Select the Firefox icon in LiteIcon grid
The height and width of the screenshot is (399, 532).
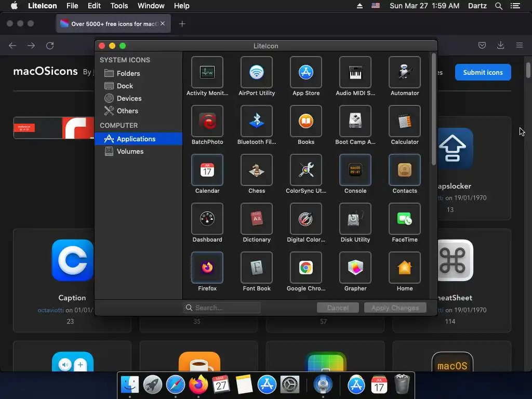(207, 268)
